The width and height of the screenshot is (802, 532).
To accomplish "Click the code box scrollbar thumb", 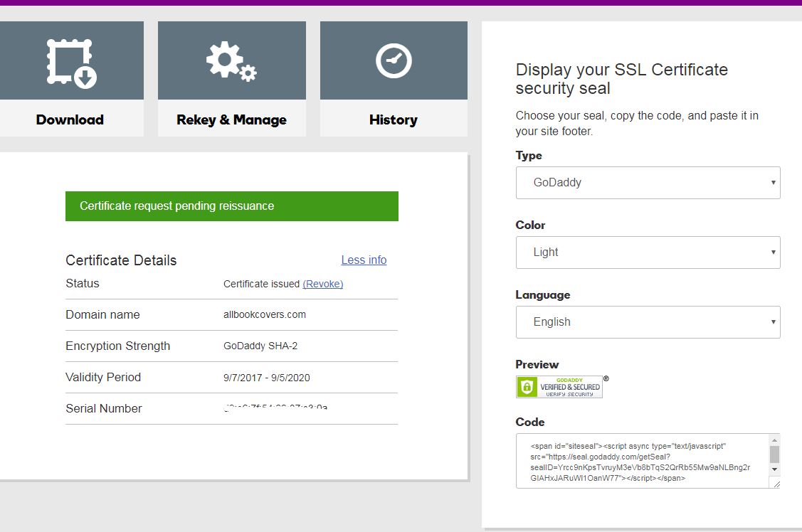I will (x=774, y=454).
